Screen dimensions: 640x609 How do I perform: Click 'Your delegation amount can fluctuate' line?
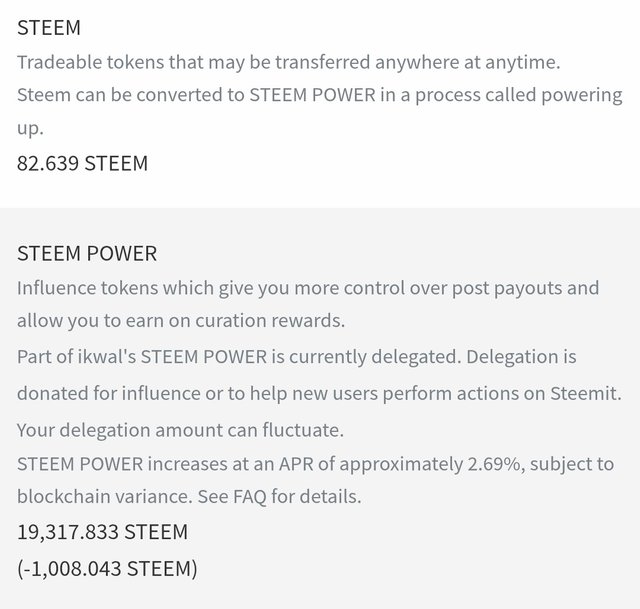coord(180,431)
